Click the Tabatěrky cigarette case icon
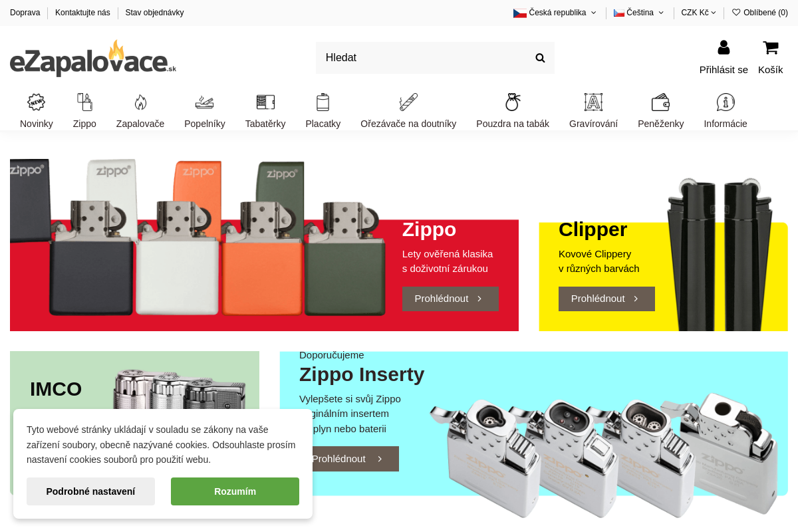Image resolution: width=798 pixels, height=532 pixels. pyautogui.click(x=265, y=102)
